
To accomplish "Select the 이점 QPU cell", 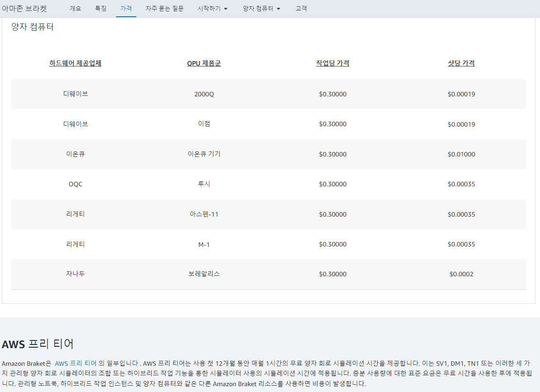I will point(204,124).
